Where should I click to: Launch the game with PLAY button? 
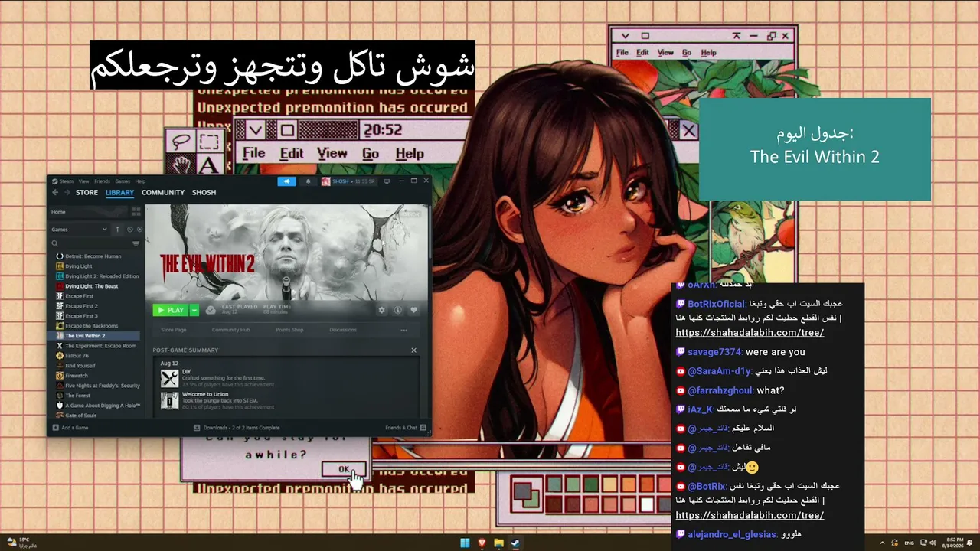171,310
